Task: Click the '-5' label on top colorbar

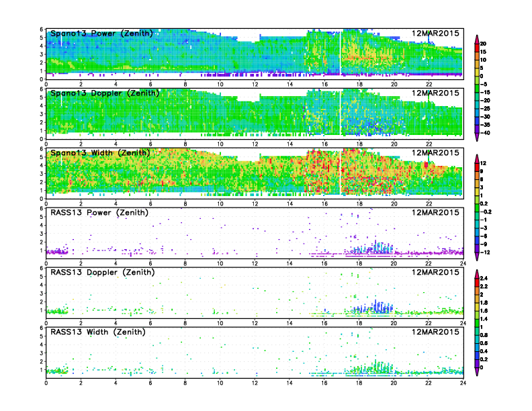Action: (484, 85)
